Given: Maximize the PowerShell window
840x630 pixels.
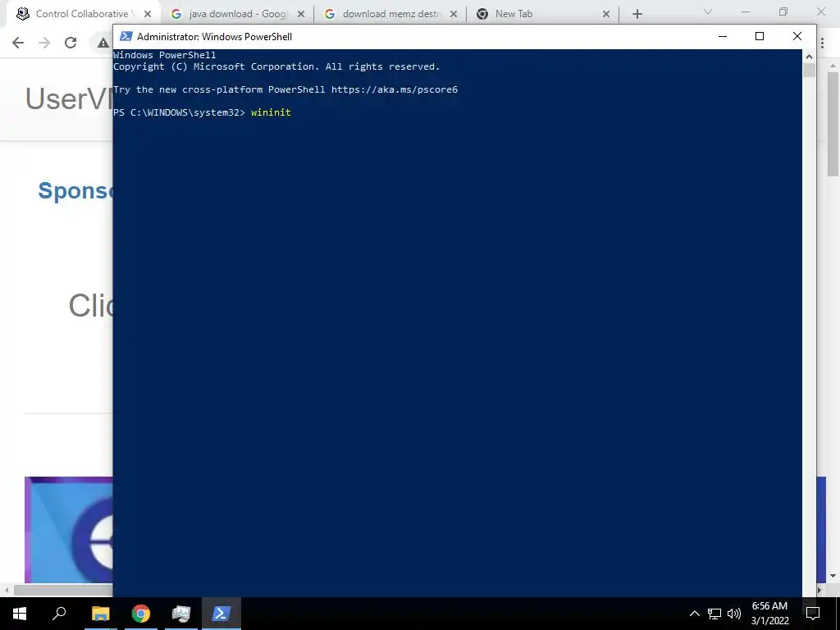Looking at the screenshot, I should 759,36.
